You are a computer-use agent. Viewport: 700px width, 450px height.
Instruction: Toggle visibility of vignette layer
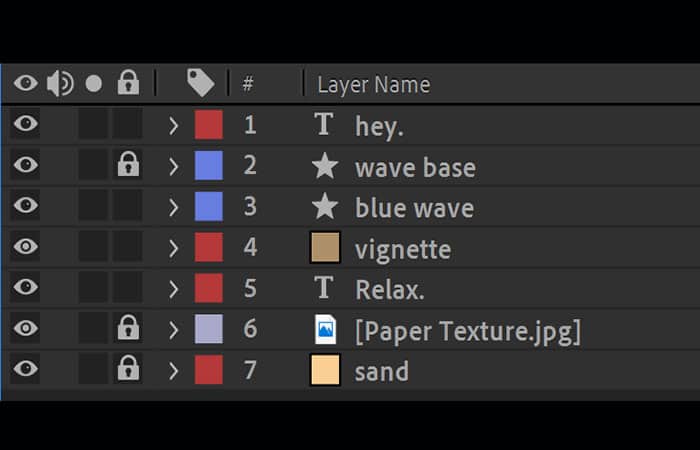click(x=25, y=246)
